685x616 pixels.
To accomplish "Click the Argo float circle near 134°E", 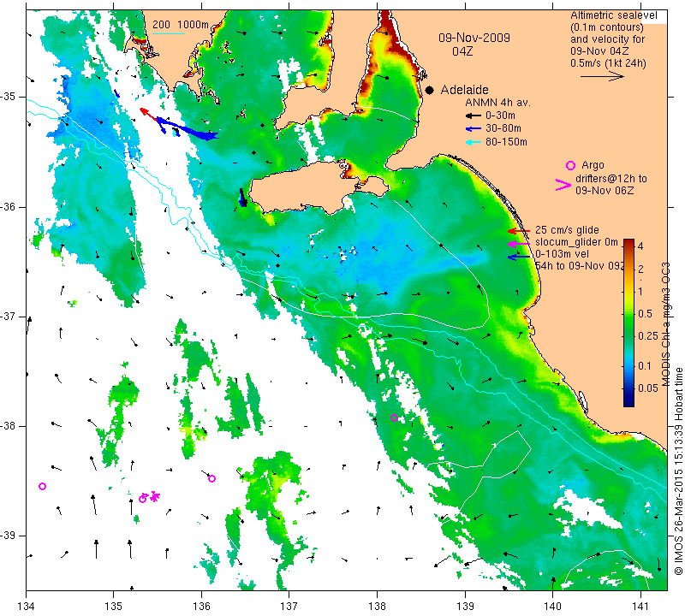I will (42, 486).
